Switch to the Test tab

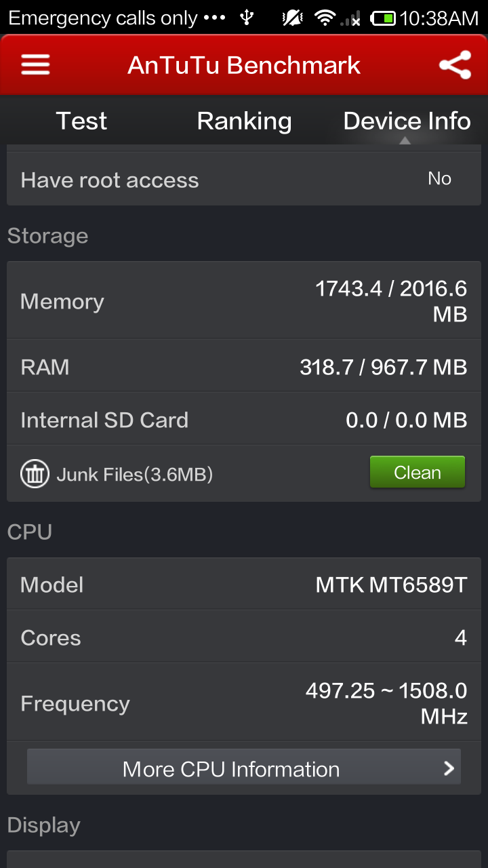(81, 121)
